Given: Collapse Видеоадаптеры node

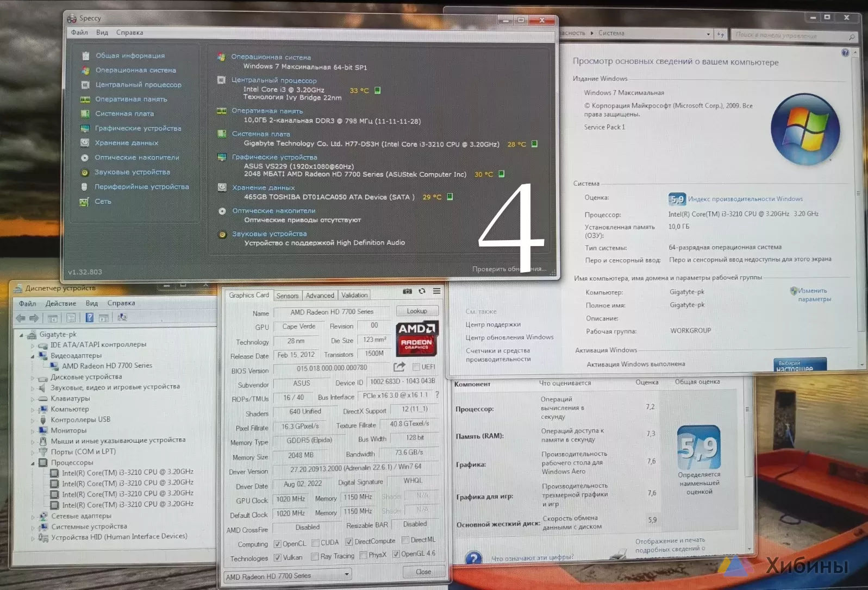Looking at the screenshot, I should [32, 356].
